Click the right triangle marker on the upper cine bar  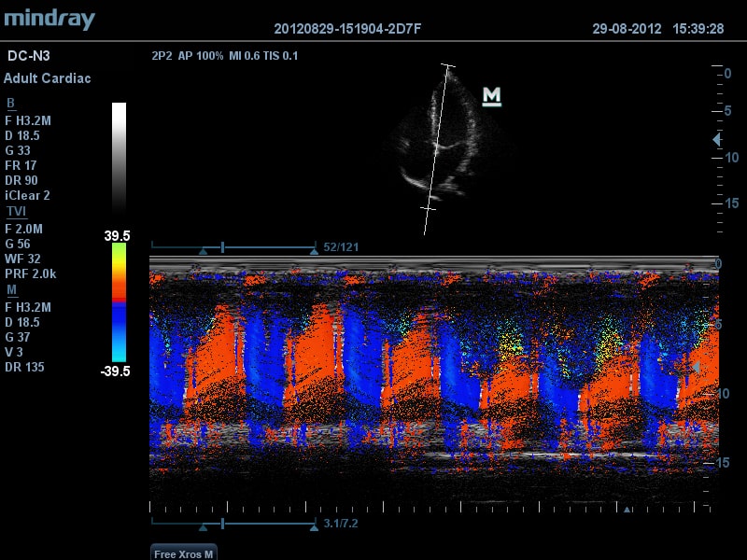coord(314,249)
